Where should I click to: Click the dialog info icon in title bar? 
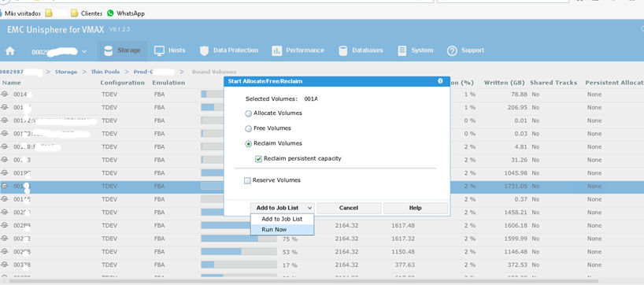point(440,81)
